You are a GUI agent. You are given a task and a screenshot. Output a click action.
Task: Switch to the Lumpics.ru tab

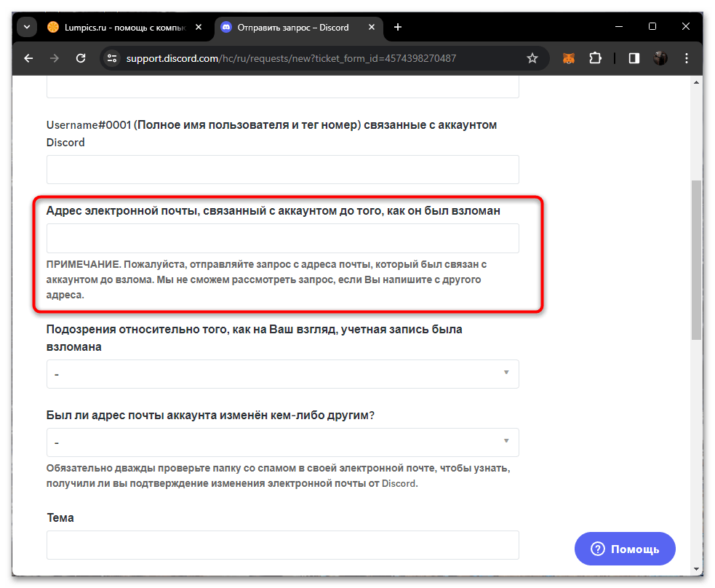click(122, 28)
